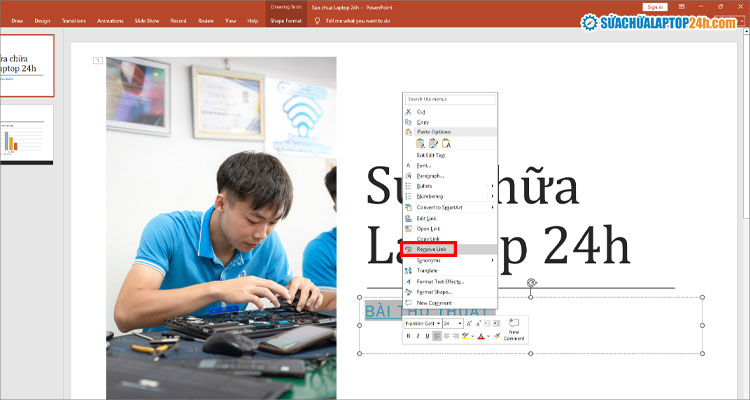Switch to the Design tab

pyautogui.click(x=42, y=21)
